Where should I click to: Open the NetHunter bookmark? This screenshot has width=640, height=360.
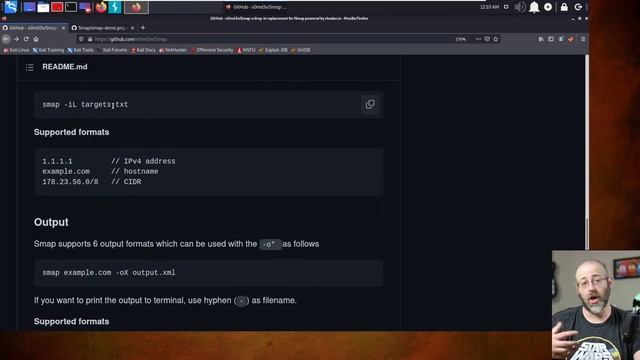point(173,50)
